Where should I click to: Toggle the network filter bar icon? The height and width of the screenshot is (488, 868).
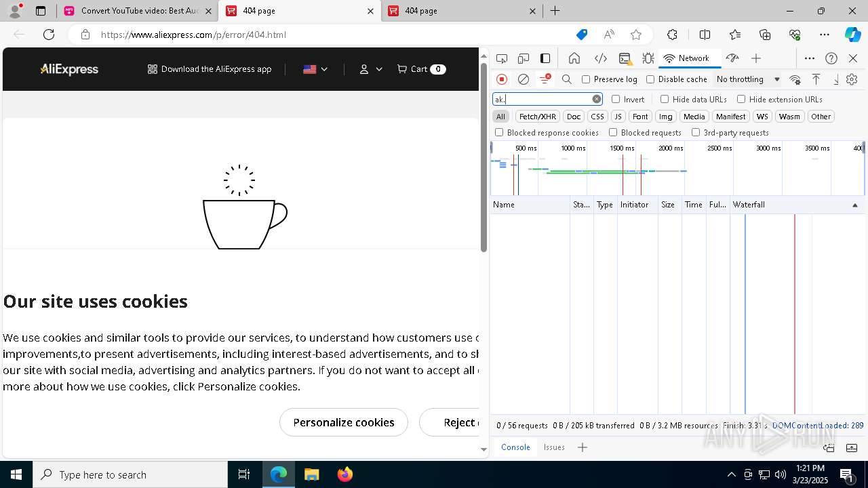click(x=545, y=79)
